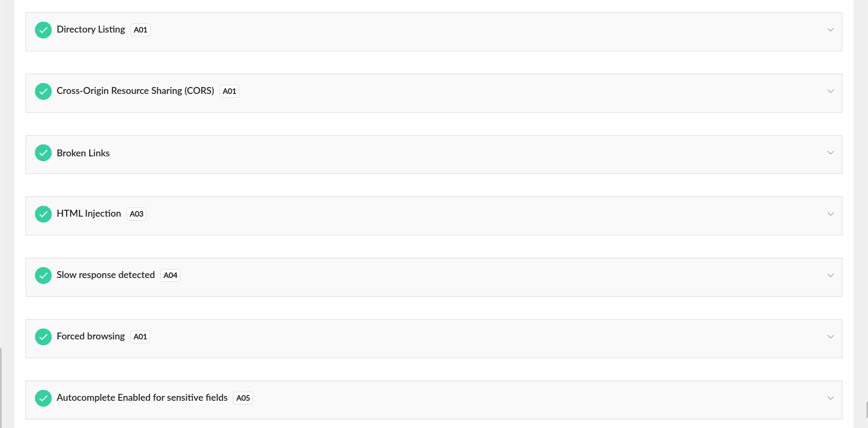Expand the Slow response detected chevron

coord(831,275)
